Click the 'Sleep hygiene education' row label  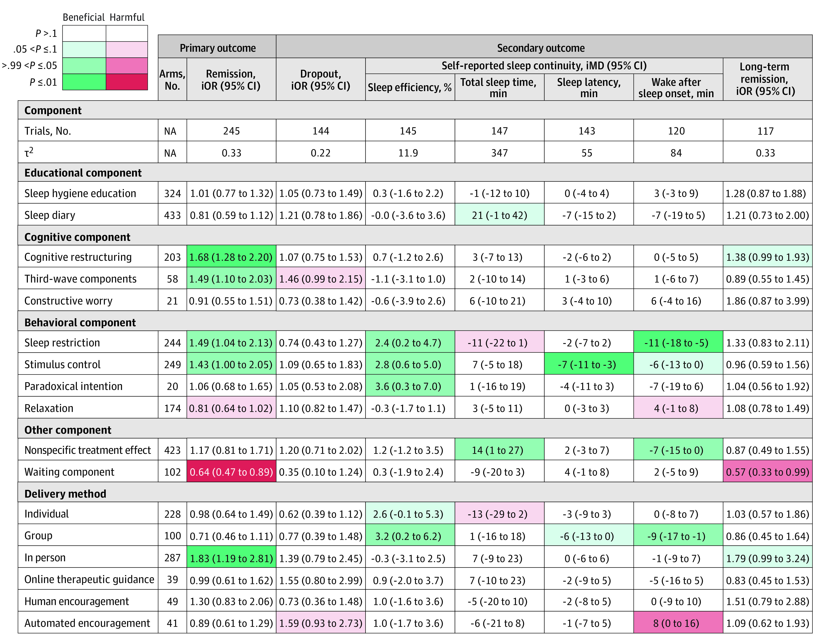pos(80,194)
